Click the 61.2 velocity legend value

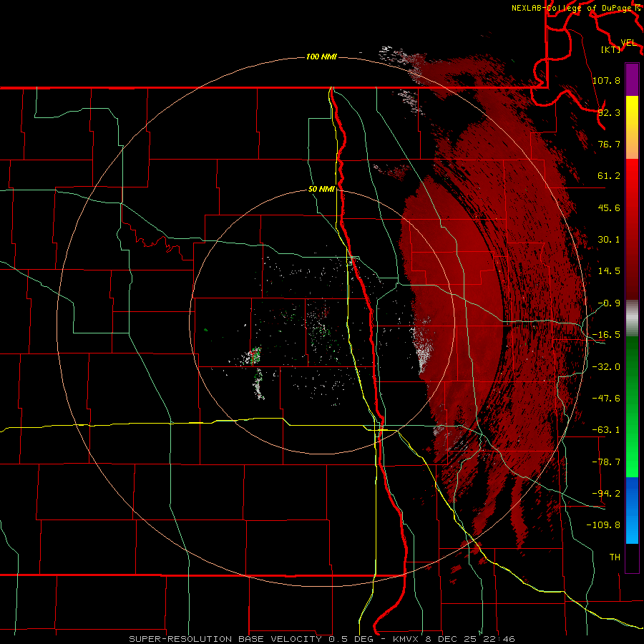pyautogui.click(x=609, y=176)
